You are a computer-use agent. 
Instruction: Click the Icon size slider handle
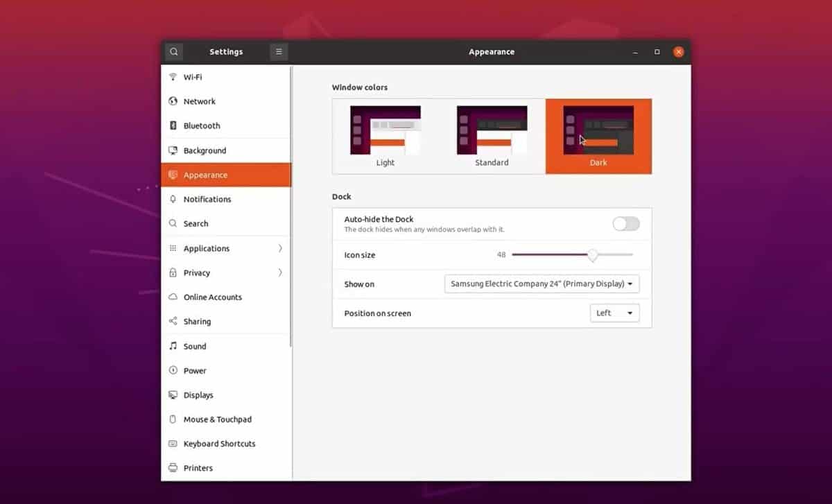(593, 255)
